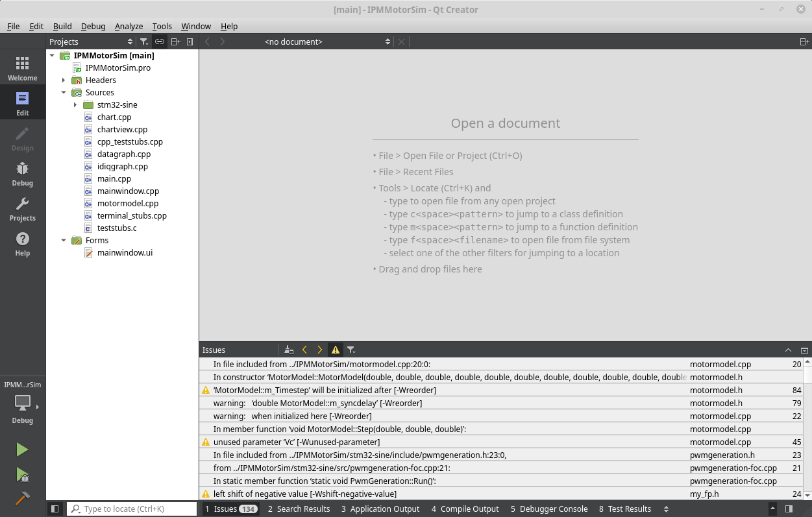Expand the Headers folder

[64, 80]
